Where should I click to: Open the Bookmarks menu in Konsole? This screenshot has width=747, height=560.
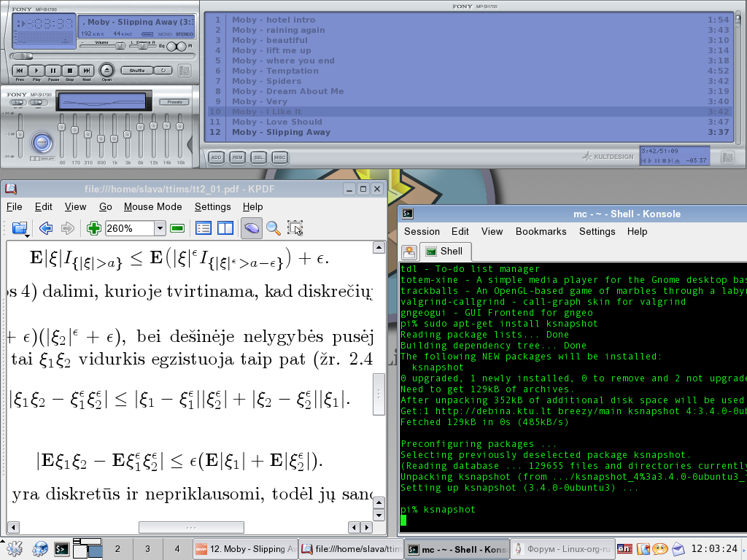coord(541,231)
